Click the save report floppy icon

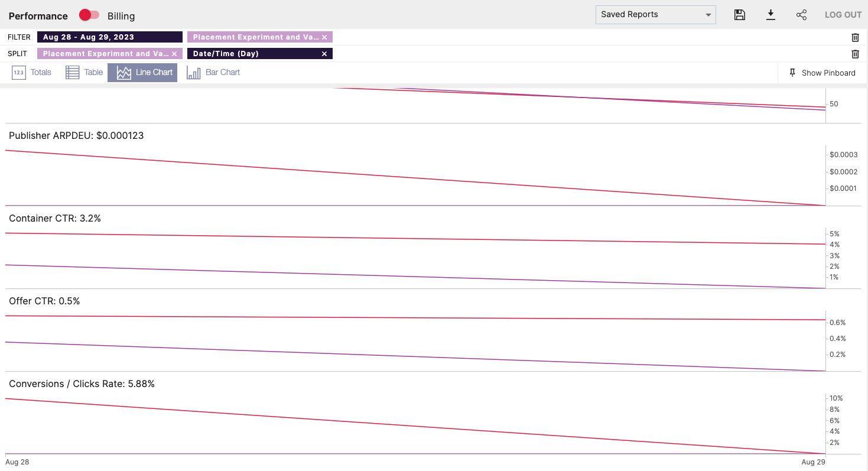739,15
